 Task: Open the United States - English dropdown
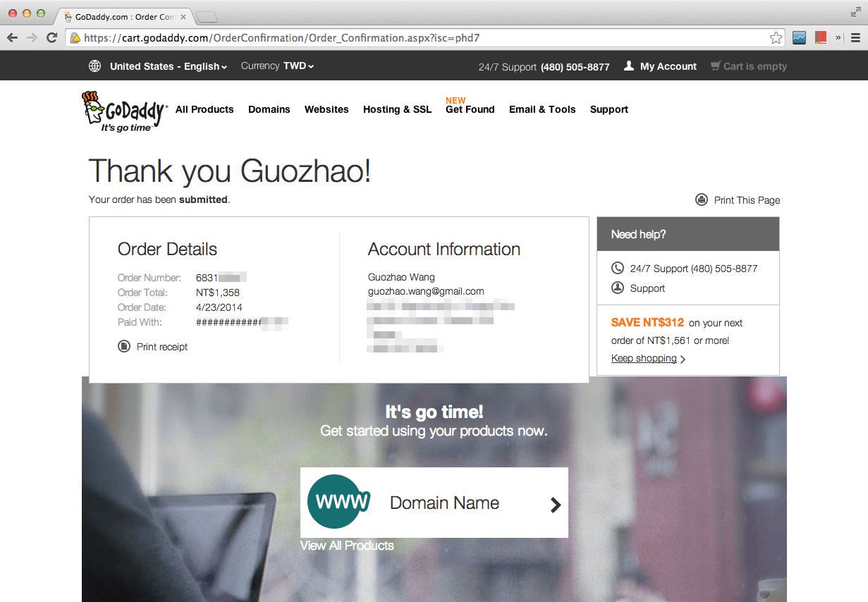coord(169,66)
